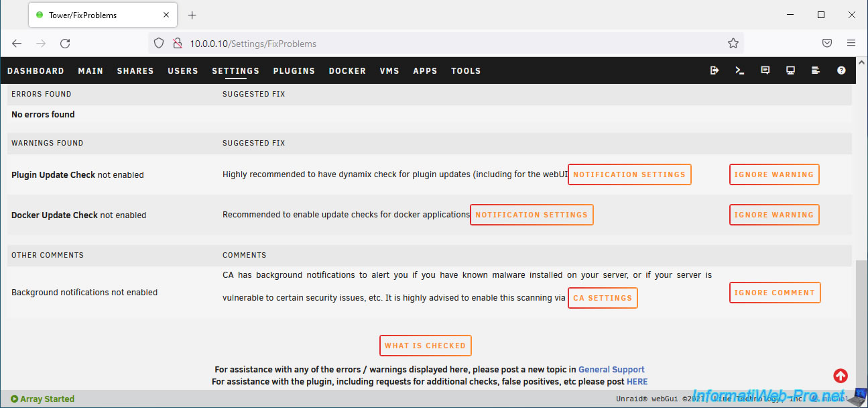The height and width of the screenshot is (408, 868).
Task: Follow the General Support link
Action: 611,369
